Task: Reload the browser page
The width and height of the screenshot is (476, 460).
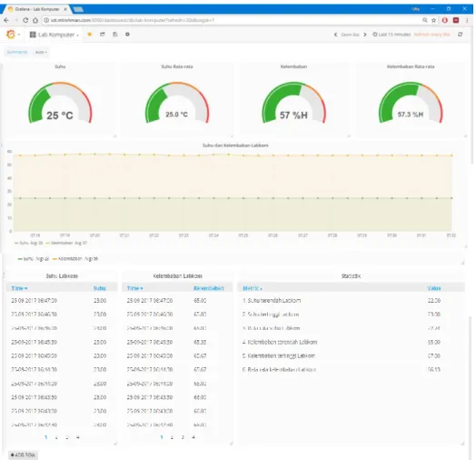Action: click(x=25, y=20)
